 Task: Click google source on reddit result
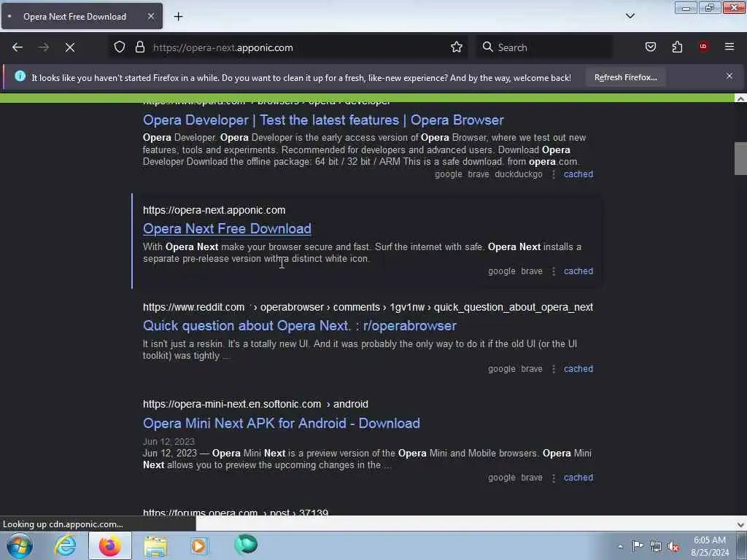click(502, 369)
